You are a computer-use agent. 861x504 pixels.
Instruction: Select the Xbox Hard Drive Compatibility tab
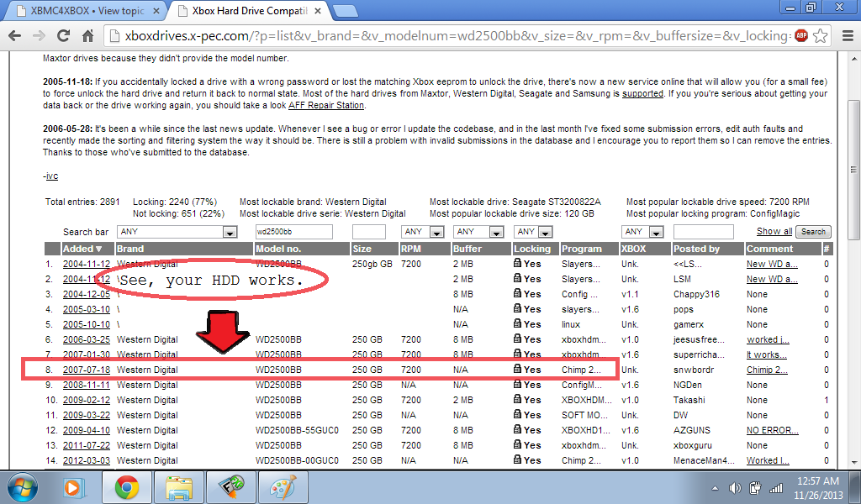[250, 11]
